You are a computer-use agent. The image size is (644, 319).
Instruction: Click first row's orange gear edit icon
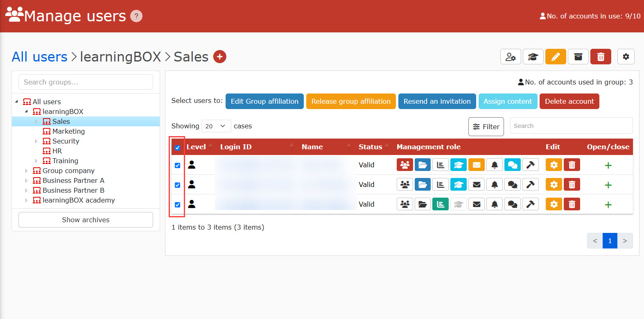(554, 165)
